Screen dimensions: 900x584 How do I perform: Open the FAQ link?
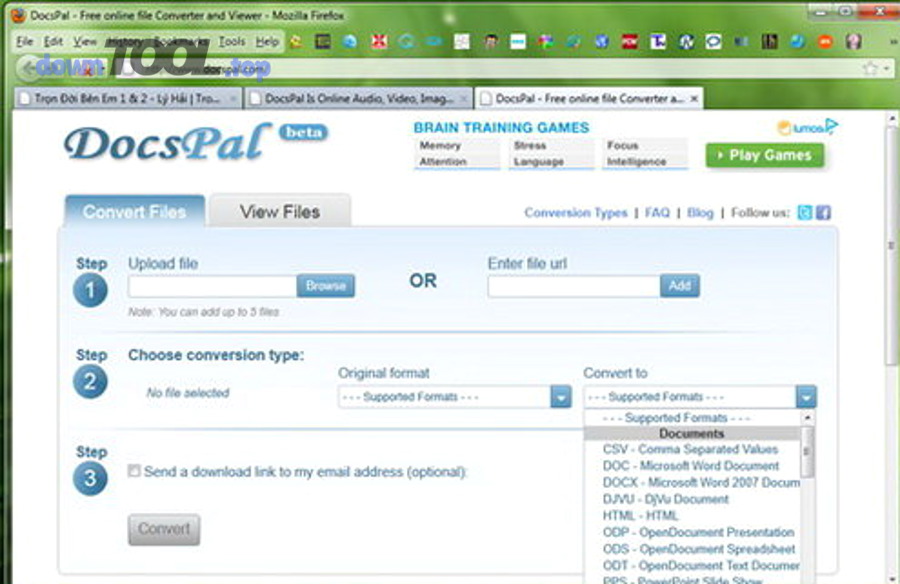(657, 213)
